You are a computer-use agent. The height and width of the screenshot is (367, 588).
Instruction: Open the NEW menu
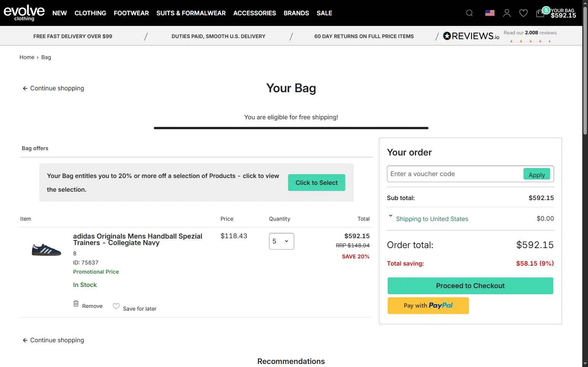point(60,13)
